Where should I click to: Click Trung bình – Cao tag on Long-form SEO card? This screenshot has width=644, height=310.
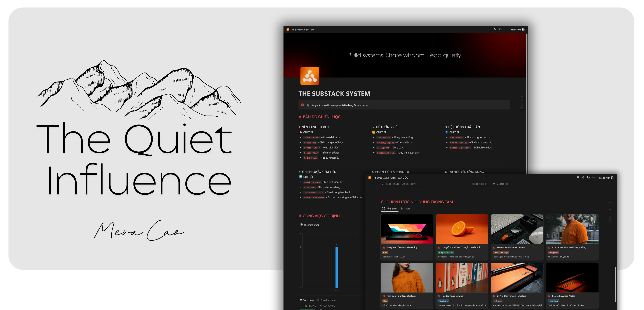pyautogui.click(x=446, y=253)
